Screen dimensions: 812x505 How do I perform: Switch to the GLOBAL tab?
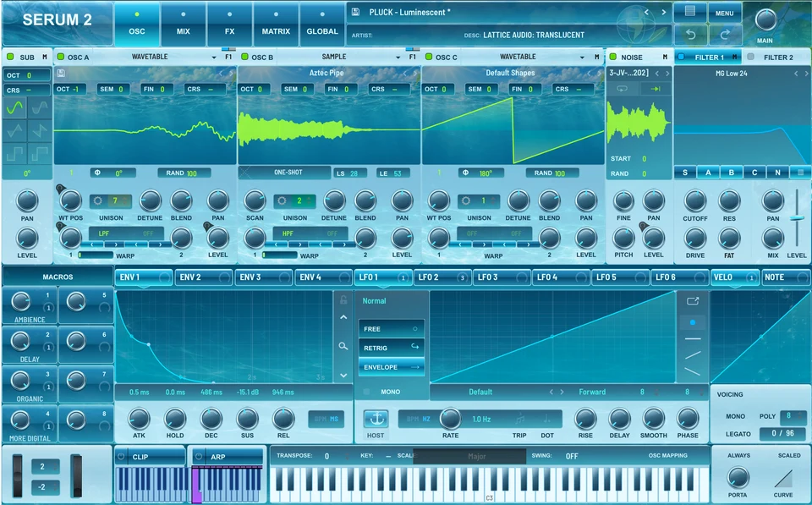(322, 24)
